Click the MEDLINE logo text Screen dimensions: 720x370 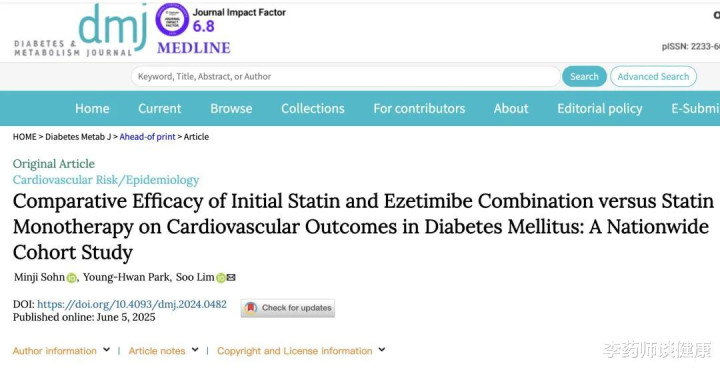[194, 48]
